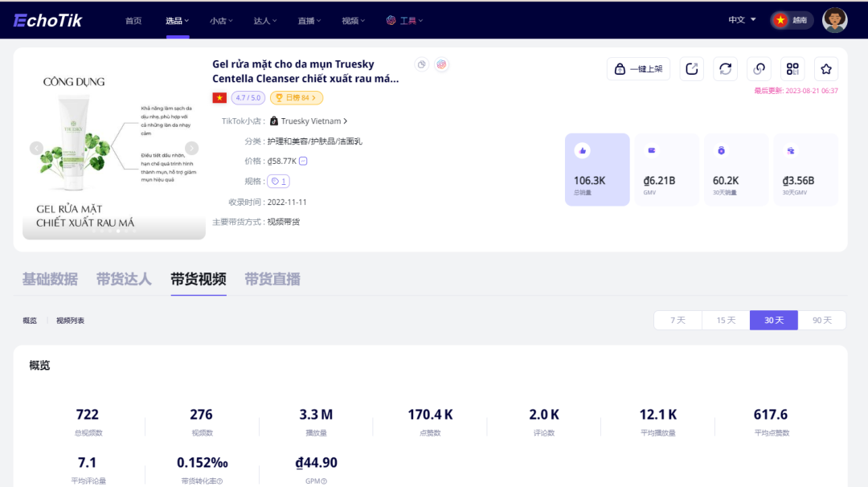Click the next arrow on the product image carousel

[x=191, y=148]
